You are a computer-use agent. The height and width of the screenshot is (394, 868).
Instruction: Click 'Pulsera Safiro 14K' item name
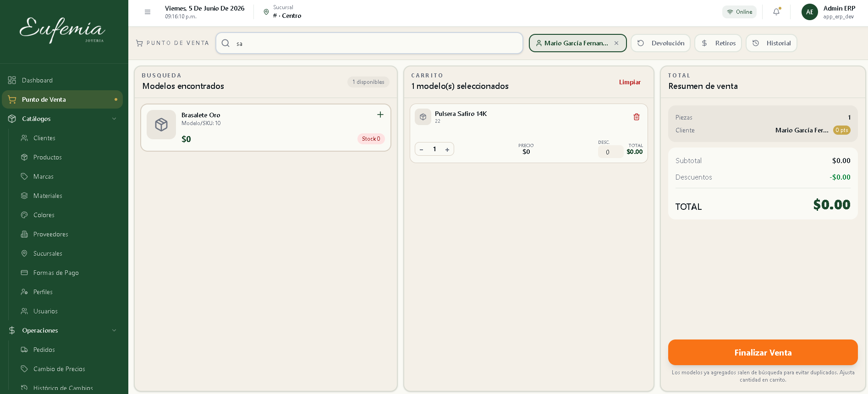(x=461, y=114)
